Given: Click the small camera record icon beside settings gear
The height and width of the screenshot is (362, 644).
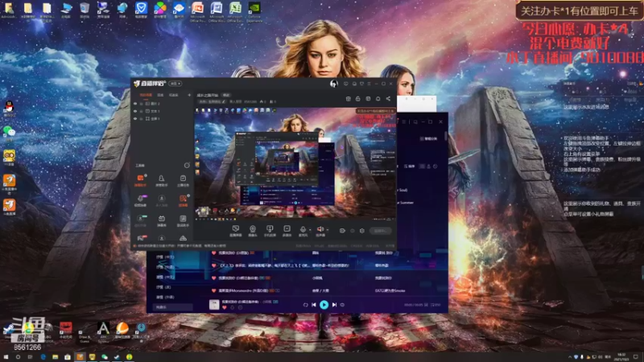Looking at the screenshot, I should click(342, 231).
